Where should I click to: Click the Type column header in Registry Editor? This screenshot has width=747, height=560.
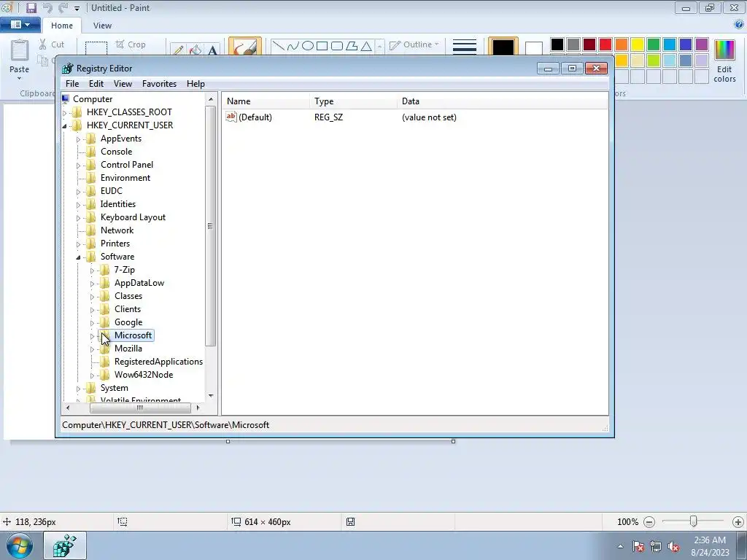tap(353, 101)
